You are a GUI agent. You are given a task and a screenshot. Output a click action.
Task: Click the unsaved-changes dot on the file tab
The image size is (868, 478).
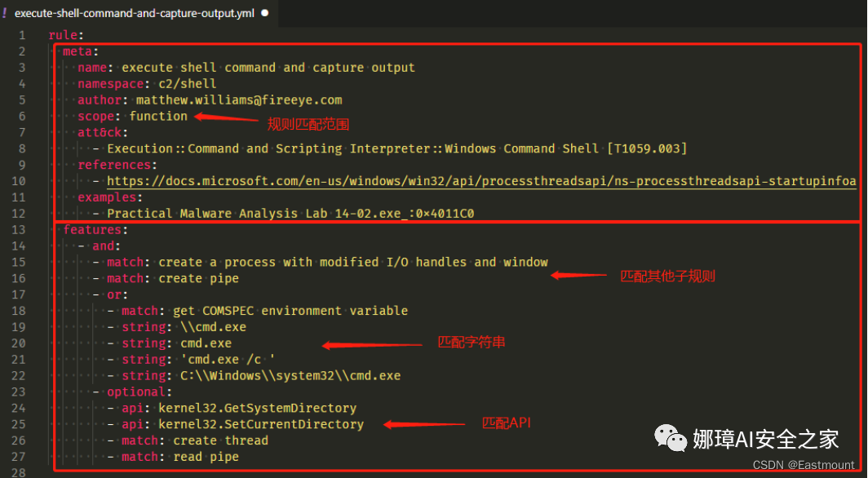(265, 13)
